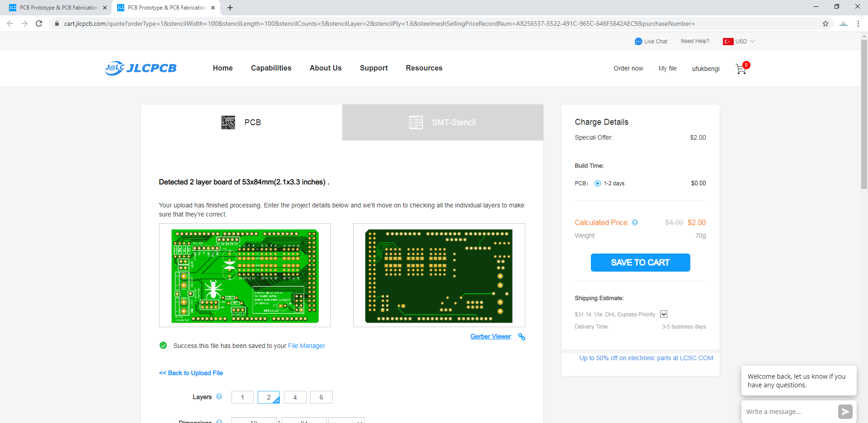The width and height of the screenshot is (868, 423).
Task: Click the SMT-Stencil tab icon
Action: click(x=416, y=122)
